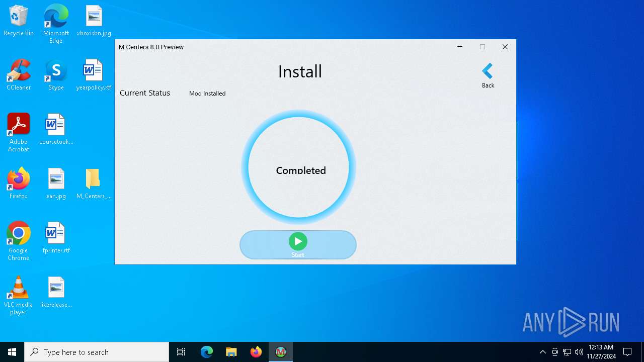644x362 pixels.
Task: Select the xboxisbn.jpg file
Action: click(94, 21)
